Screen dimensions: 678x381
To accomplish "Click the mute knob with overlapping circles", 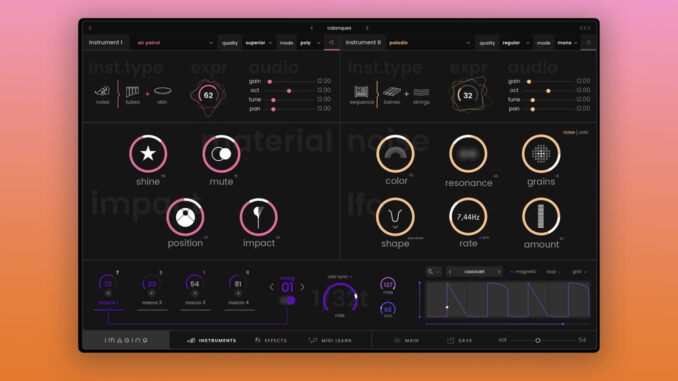I will coord(221,154).
